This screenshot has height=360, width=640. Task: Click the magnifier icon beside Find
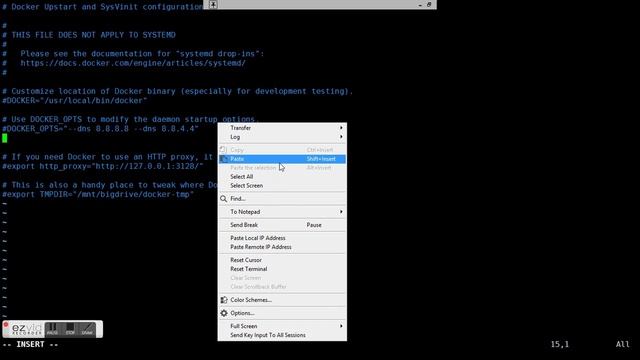click(223, 199)
